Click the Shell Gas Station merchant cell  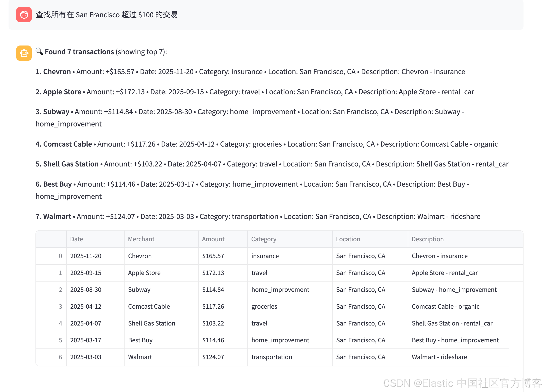click(x=161, y=323)
